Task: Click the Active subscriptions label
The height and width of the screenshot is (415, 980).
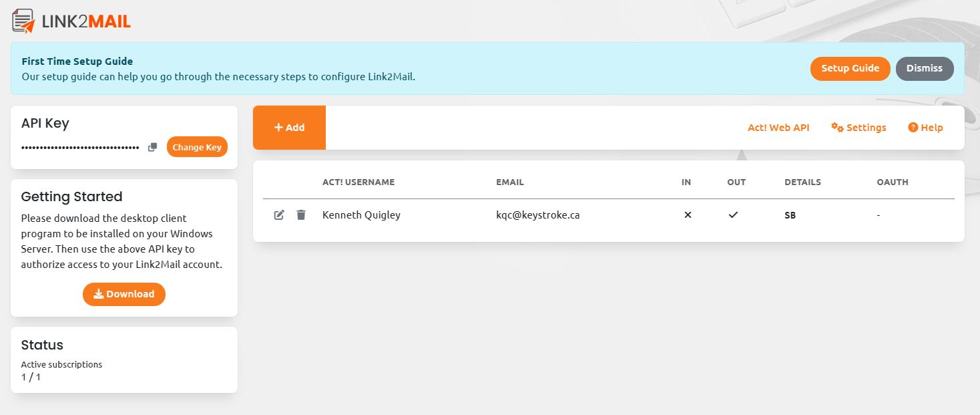Action: tap(61, 364)
